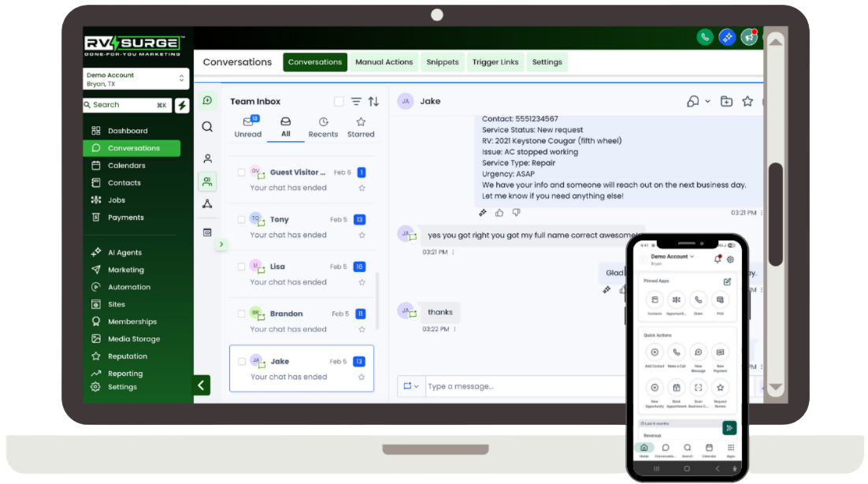Thumbs up the AI service summary message

click(499, 213)
